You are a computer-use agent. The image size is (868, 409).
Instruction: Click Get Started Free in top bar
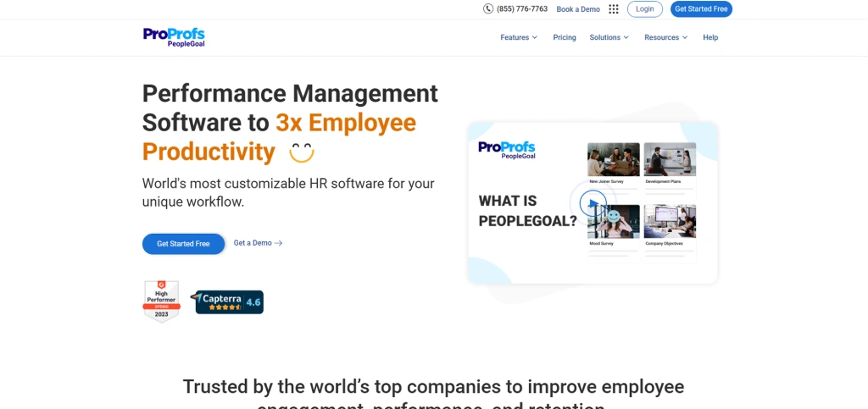701,8
